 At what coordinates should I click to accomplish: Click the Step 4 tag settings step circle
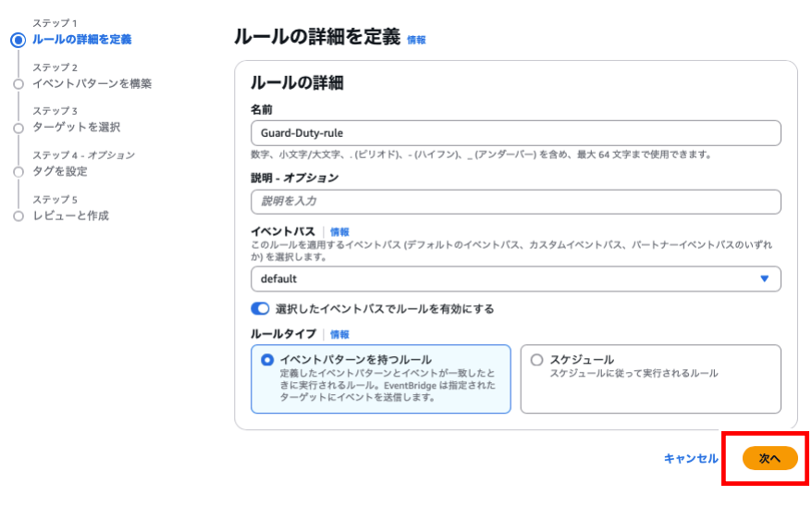[x=18, y=171]
